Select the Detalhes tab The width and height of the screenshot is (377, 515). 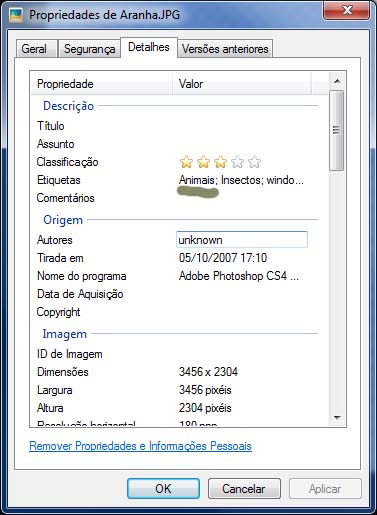pyautogui.click(x=149, y=47)
